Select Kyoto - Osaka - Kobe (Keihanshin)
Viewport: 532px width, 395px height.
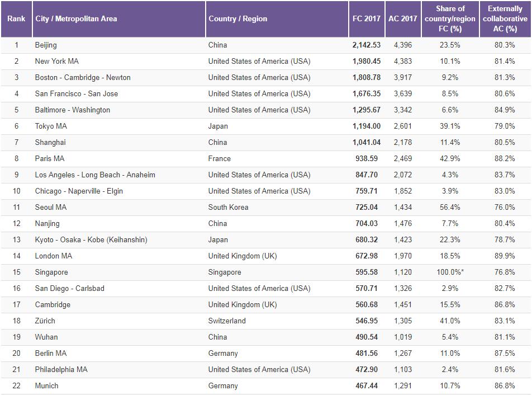[91, 239]
